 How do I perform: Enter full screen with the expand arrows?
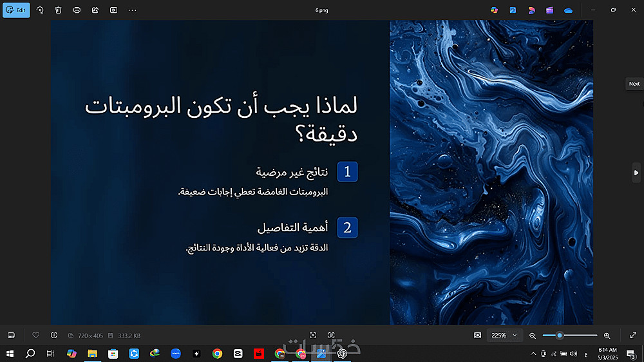click(633, 336)
